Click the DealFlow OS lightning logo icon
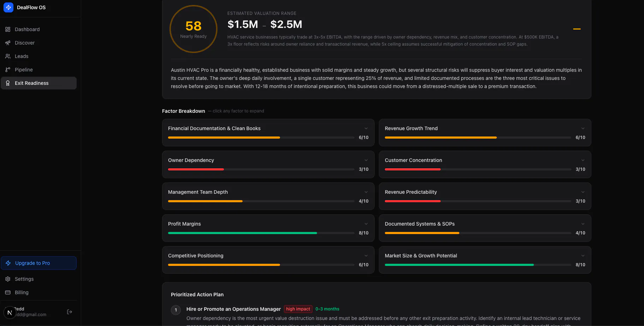Viewport: 644px width, 326px height. click(x=8, y=7)
